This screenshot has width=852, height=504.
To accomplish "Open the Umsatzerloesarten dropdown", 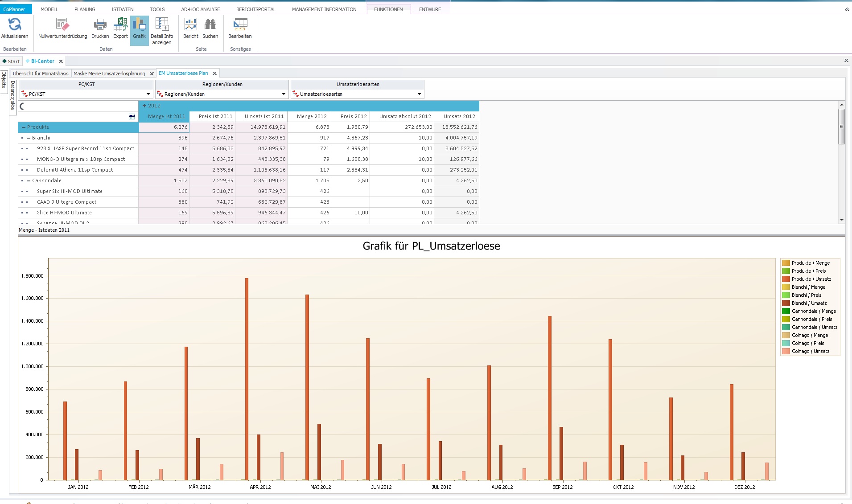I will (419, 94).
